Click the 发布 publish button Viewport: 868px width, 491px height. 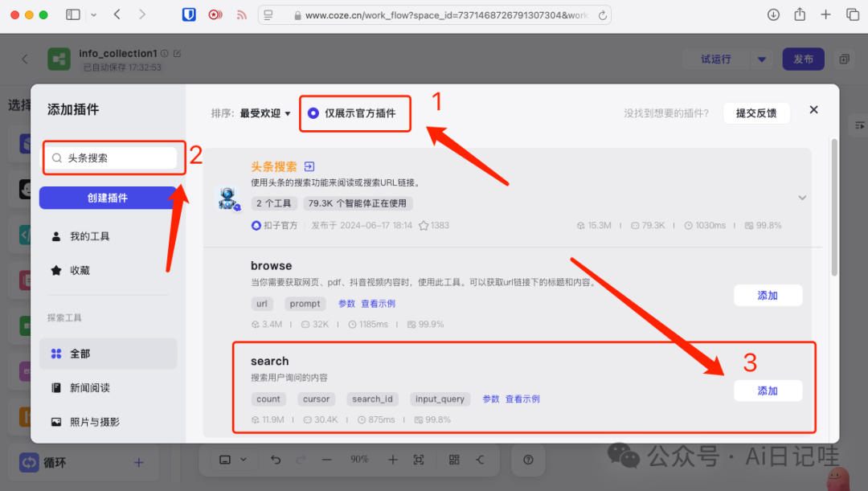coord(803,59)
